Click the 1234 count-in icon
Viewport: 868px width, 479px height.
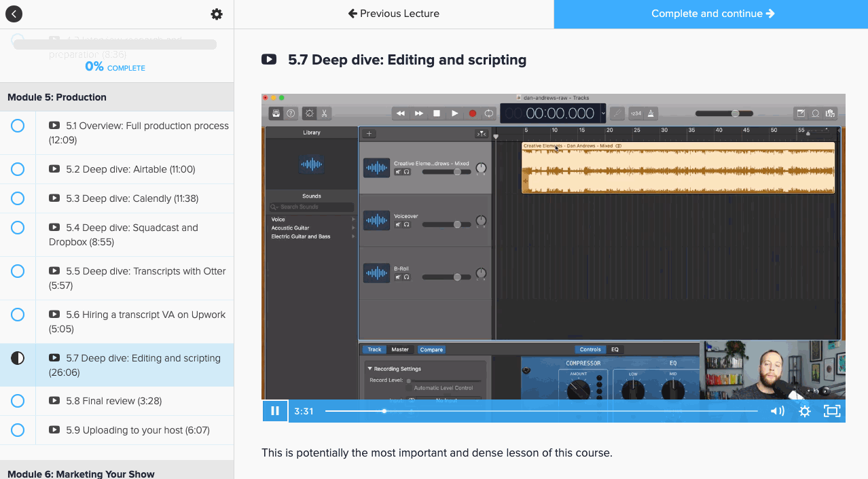[637, 114]
